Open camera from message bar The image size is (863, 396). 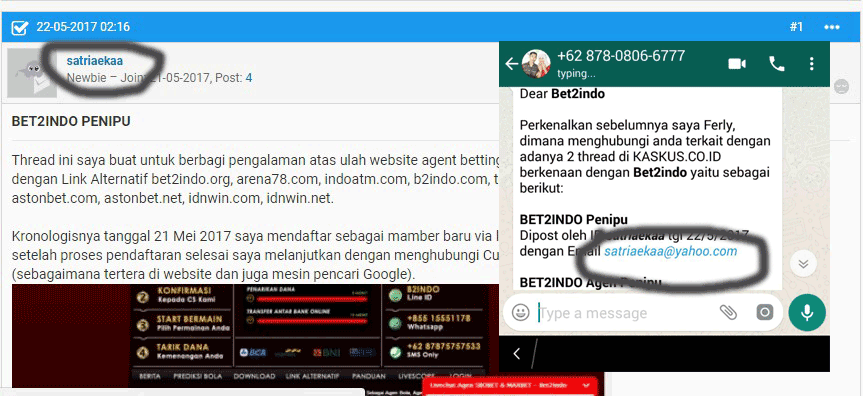[764, 313]
